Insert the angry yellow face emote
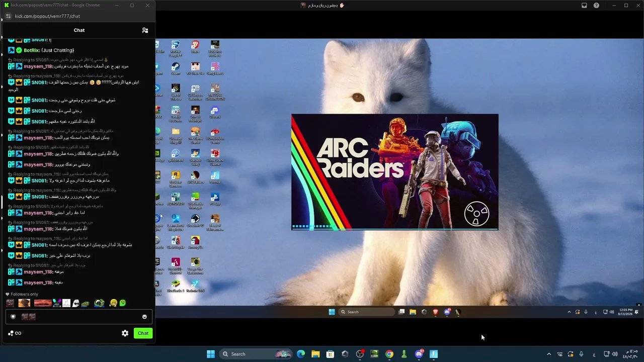Viewport: 644px width, 362px height. [114, 303]
